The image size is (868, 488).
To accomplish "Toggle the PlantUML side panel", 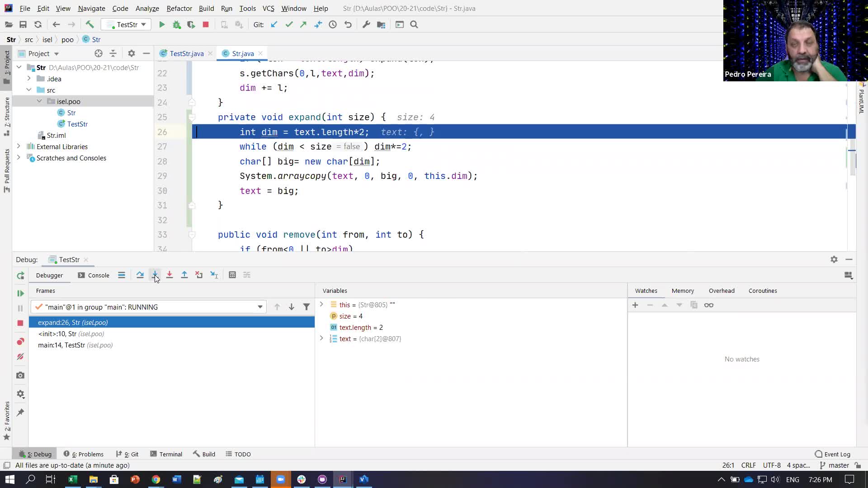I will click(x=862, y=97).
